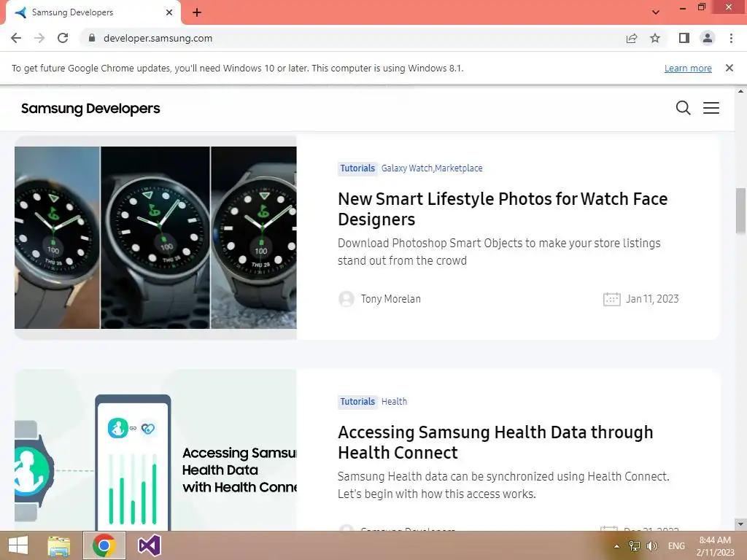Click the 'Download Photoshop Smart Objects' description
This screenshot has height=560, width=747.
click(499, 252)
